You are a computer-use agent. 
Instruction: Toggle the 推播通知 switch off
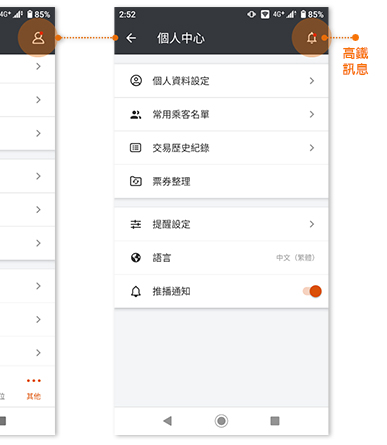coord(312,291)
